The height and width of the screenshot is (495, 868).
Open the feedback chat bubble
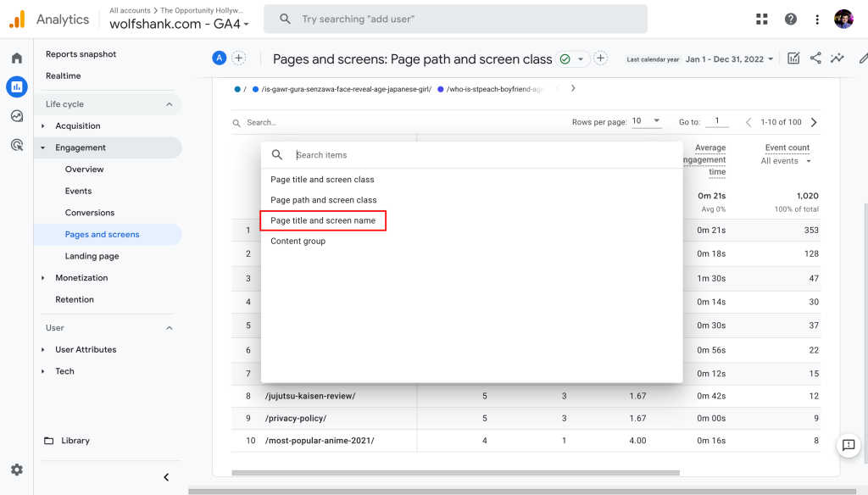tap(849, 445)
